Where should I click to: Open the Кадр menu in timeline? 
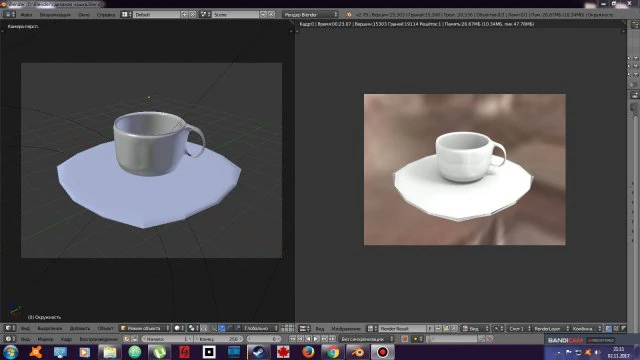point(66,339)
